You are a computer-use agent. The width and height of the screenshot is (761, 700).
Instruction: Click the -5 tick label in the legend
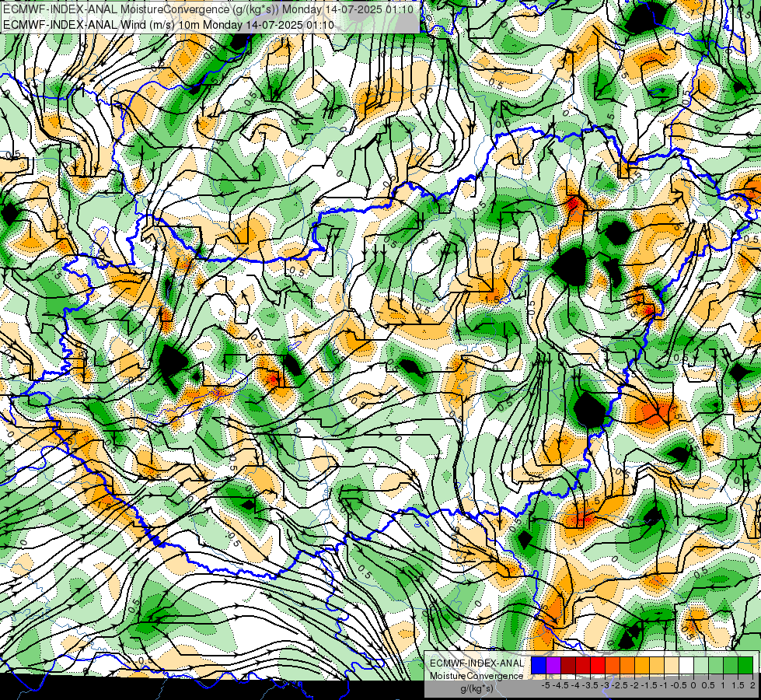pos(546,685)
